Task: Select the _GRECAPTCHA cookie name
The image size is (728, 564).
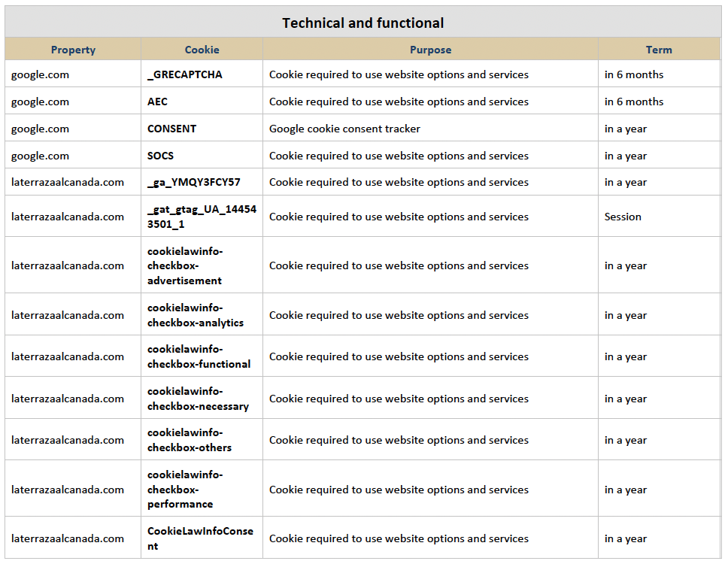Action: [x=185, y=74]
